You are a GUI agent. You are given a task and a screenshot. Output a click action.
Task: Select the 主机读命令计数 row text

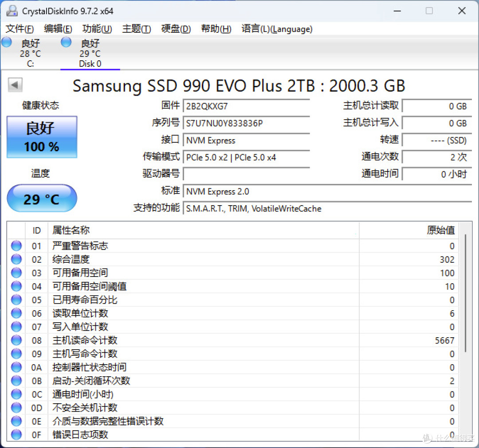click(85, 340)
